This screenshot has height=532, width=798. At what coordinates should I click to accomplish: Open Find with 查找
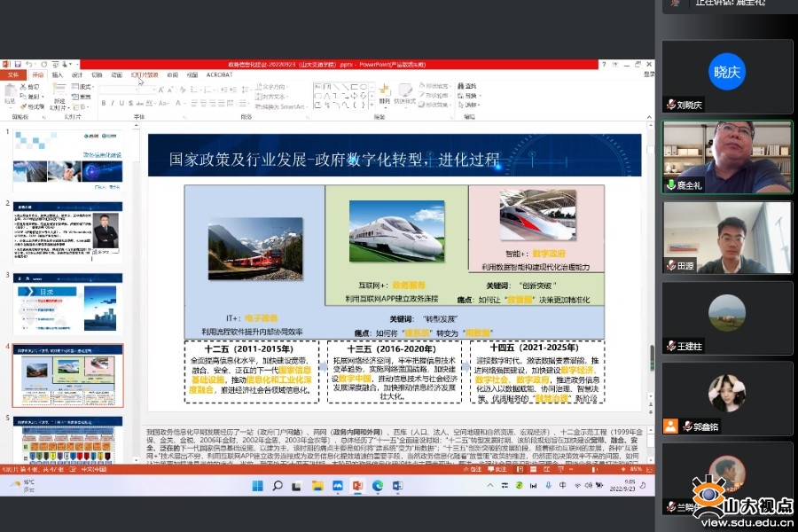click(467, 86)
